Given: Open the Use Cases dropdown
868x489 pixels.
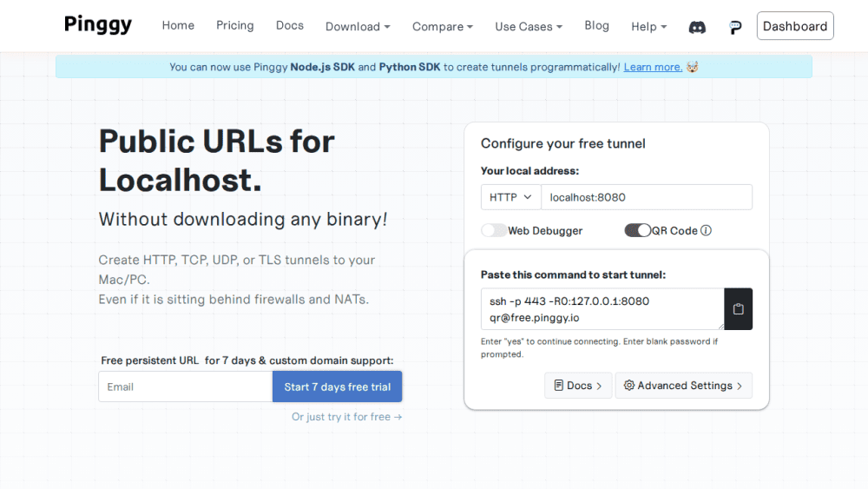Looking at the screenshot, I should click(x=529, y=27).
